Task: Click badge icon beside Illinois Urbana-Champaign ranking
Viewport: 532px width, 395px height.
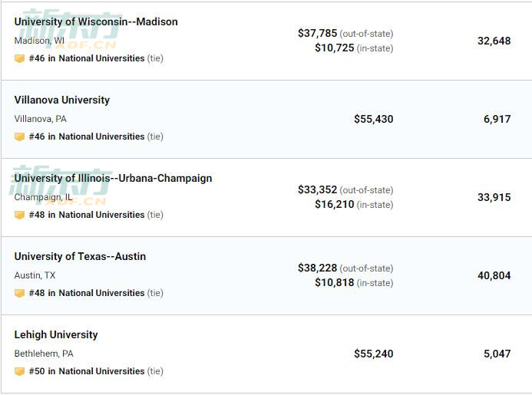Action: pos(19,215)
